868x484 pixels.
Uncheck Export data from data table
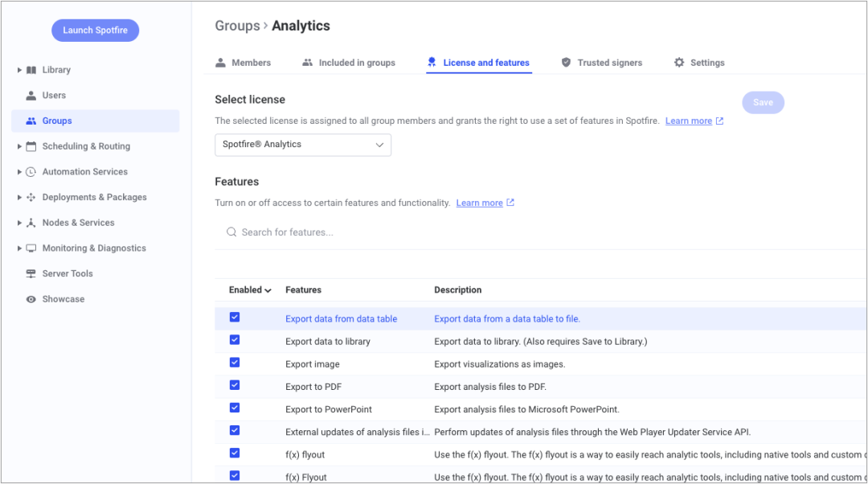[235, 318]
